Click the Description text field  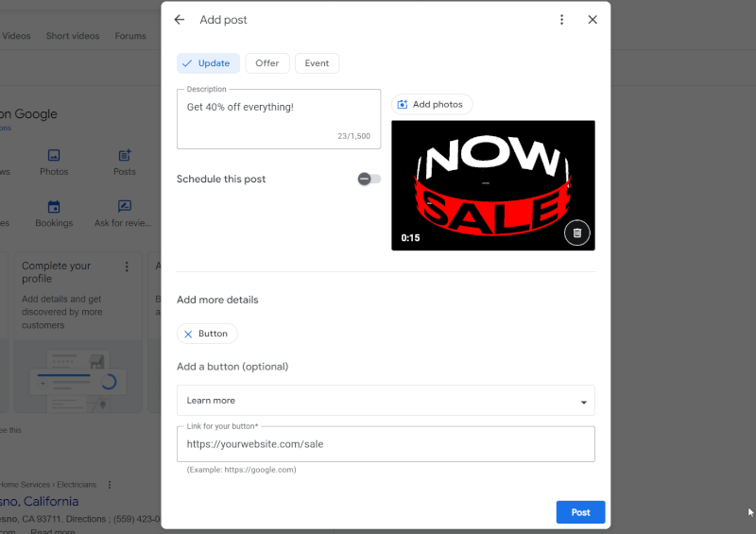(278, 118)
